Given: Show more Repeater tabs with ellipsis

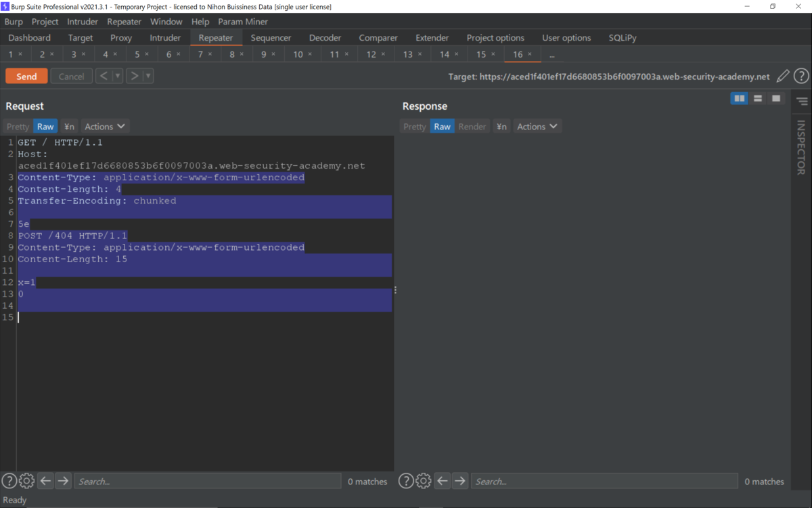Looking at the screenshot, I should point(552,54).
